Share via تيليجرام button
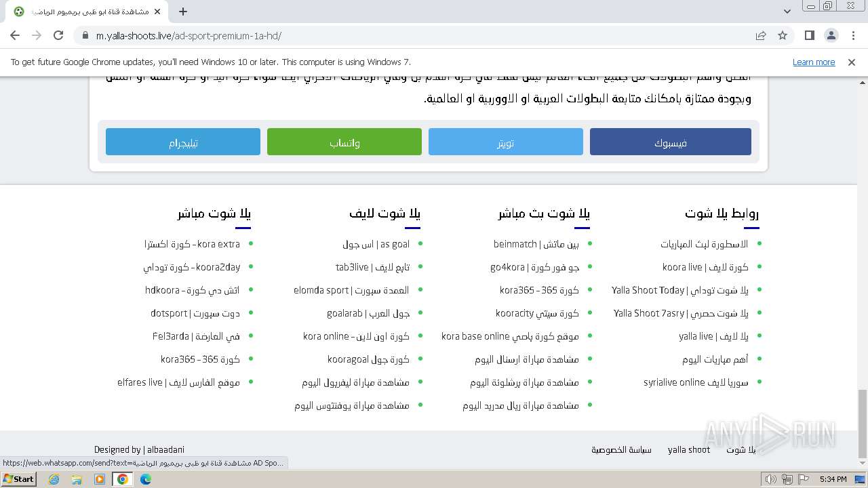The image size is (868, 488). [x=183, y=142]
